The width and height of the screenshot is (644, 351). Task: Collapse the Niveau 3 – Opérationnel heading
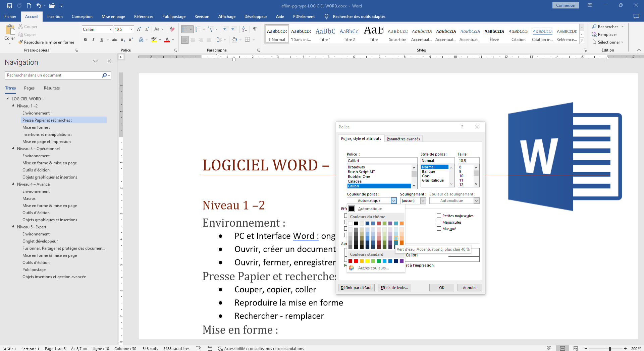(13, 148)
